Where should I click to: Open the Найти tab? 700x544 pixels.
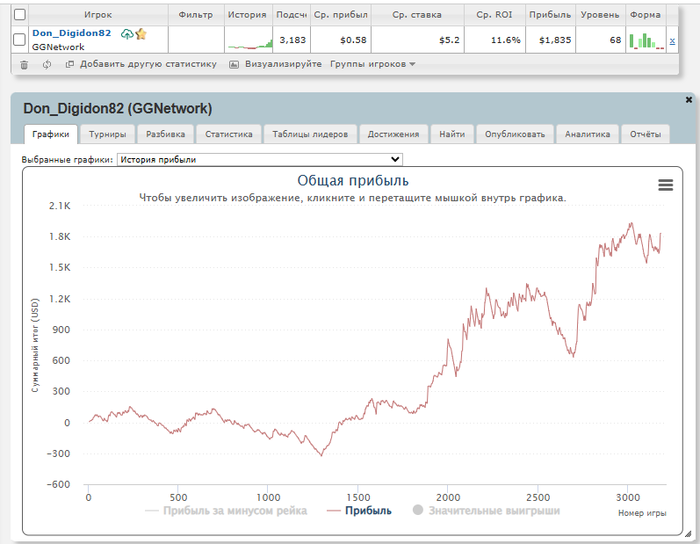(x=452, y=134)
